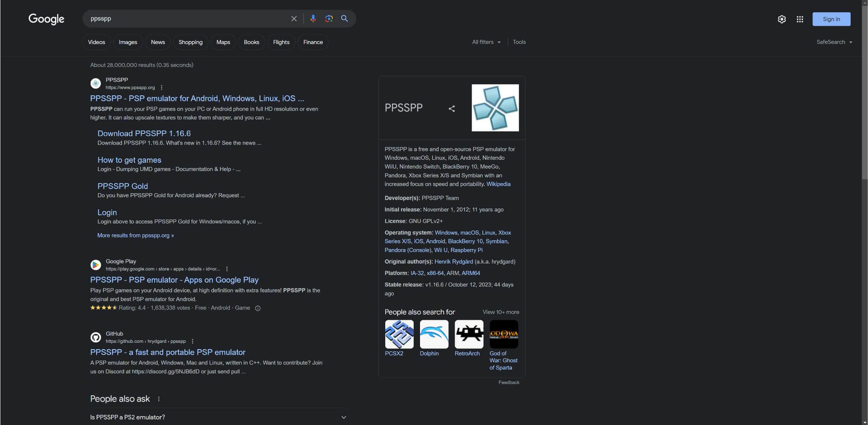Open the Download PPSSPP 1.16.6 link

pyautogui.click(x=144, y=133)
